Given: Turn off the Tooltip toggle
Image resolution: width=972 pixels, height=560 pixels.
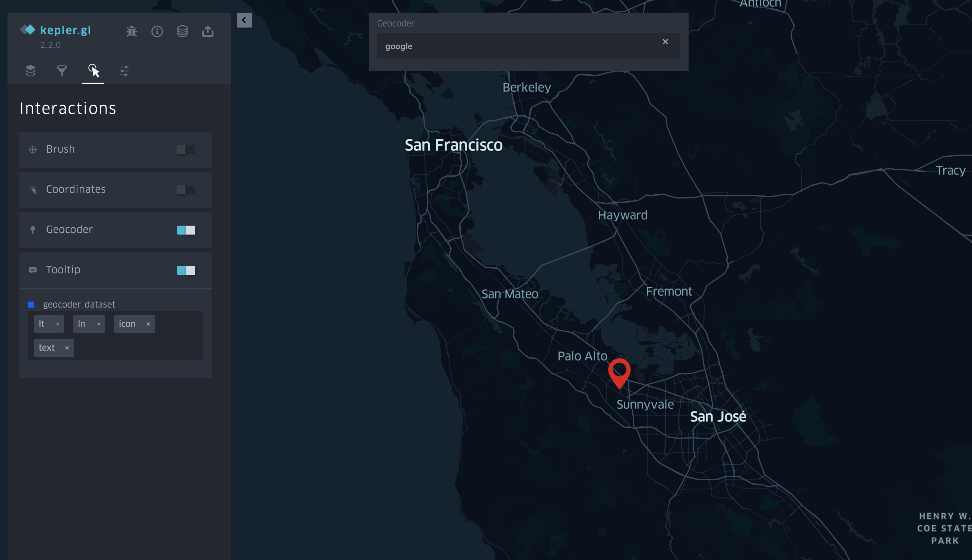Looking at the screenshot, I should (x=186, y=270).
